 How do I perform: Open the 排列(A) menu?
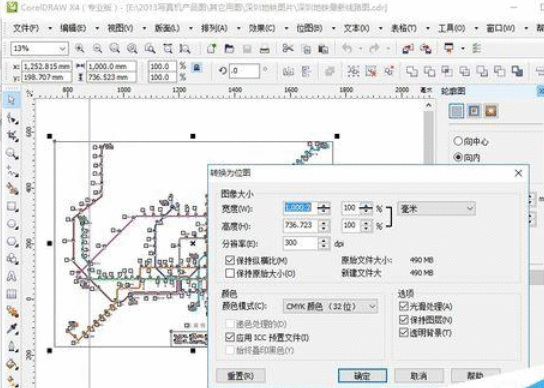[214, 28]
